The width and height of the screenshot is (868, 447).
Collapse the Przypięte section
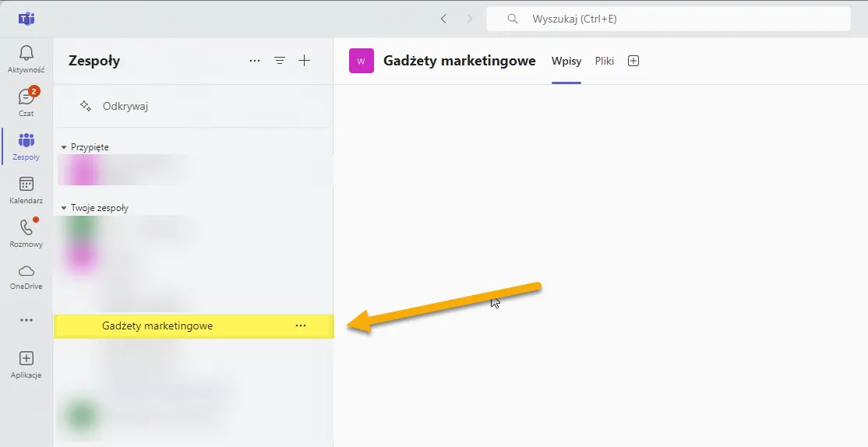(64, 147)
